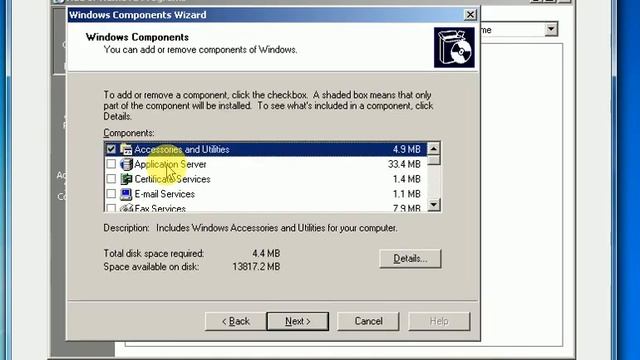Click the 1.1 MB size value
Image resolution: width=640 pixels, height=360 pixels.
pyautogui.click(x=407, y=194)
